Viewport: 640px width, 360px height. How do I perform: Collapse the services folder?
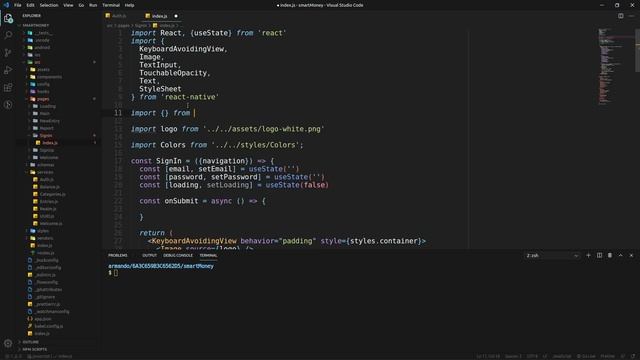click(45, 172)
